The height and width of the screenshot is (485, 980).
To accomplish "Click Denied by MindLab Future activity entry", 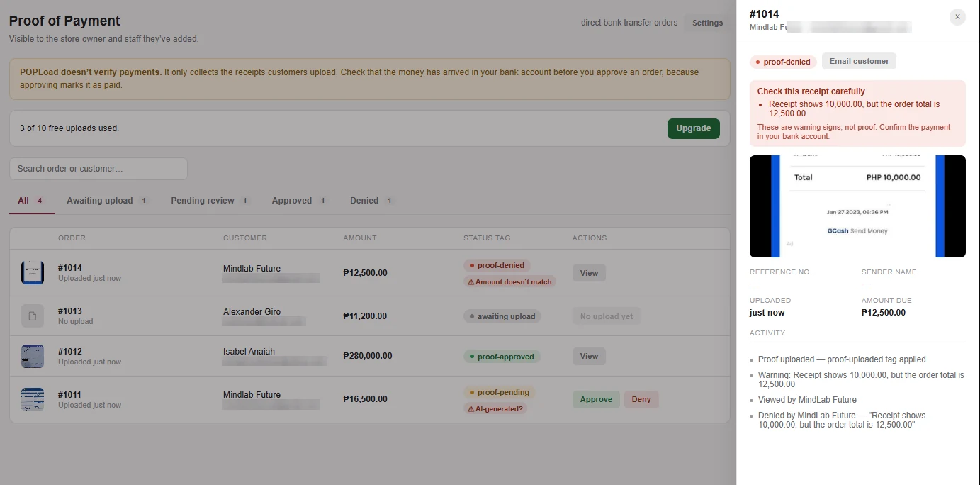I will [842, 420].
